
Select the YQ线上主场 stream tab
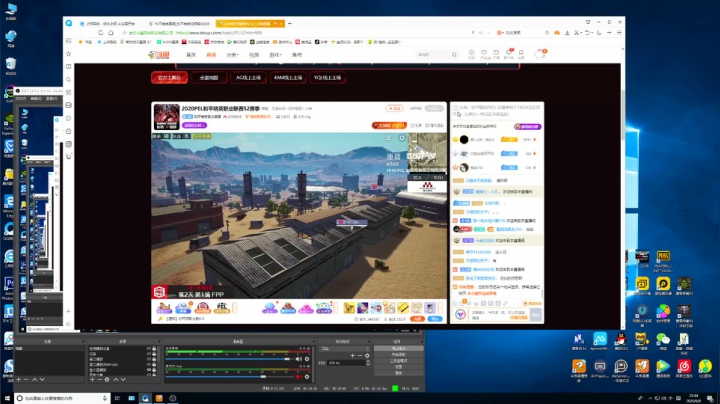327,78
